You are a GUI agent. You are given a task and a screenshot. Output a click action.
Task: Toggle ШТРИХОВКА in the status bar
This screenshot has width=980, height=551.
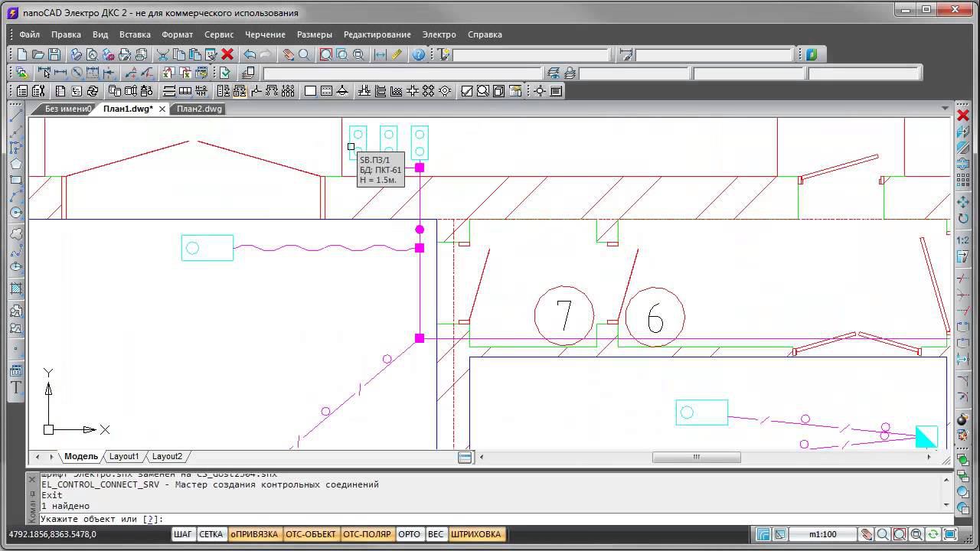[x=475, y=534]
